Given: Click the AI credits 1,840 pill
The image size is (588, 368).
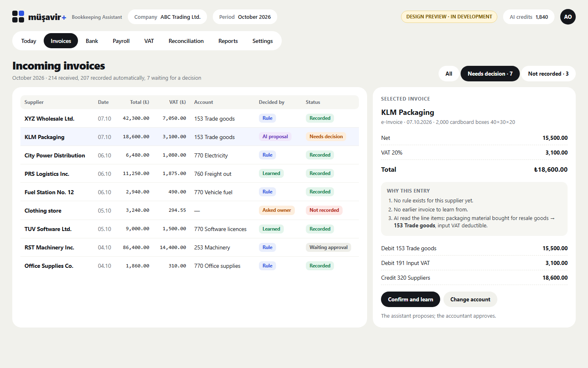Looking at the screenshot, I should tap(529, 17).
